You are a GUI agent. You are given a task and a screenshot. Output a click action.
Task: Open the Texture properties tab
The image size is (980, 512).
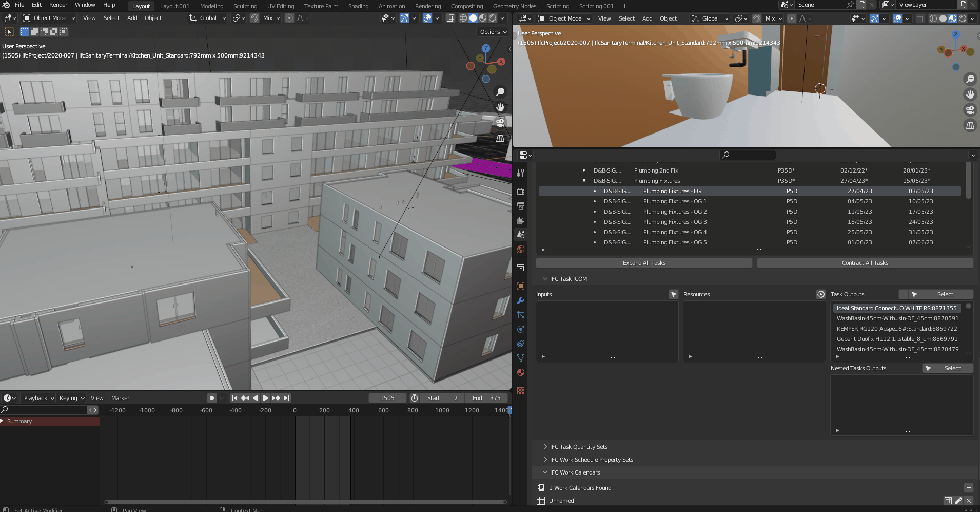pyautogui.click(x=521, y=391)
